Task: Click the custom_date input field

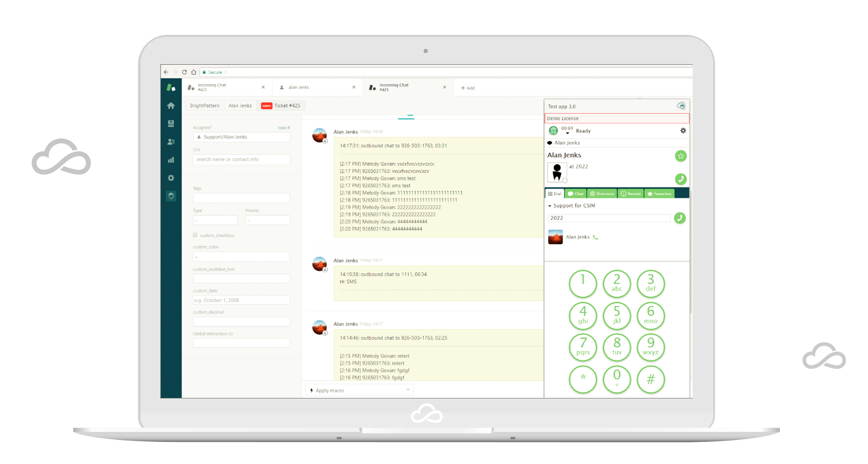Action: [241, 300]
